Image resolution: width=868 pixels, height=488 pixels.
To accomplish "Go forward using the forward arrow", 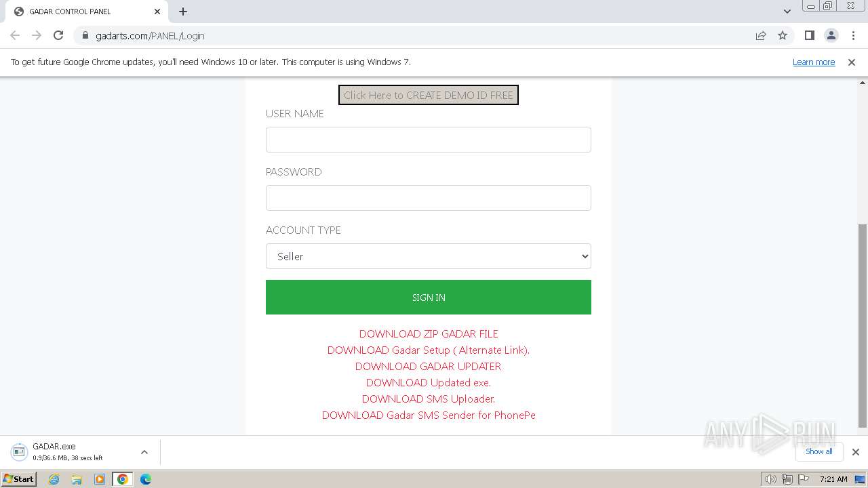I will [x=37, y=35].
